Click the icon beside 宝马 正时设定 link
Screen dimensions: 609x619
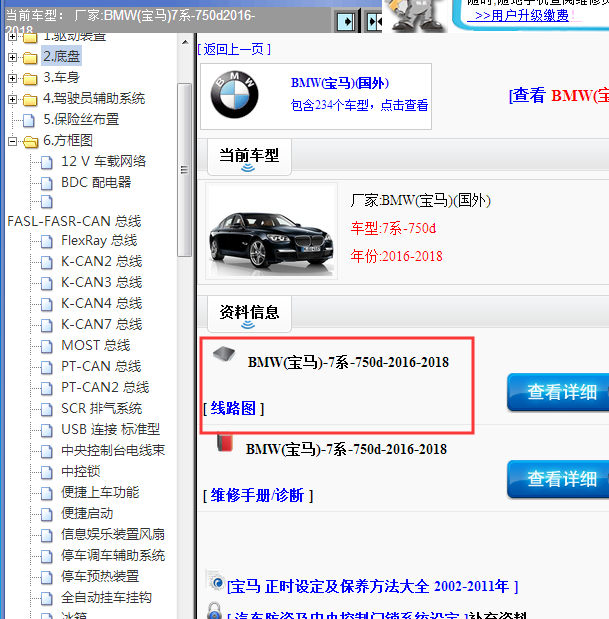point(215,581)
